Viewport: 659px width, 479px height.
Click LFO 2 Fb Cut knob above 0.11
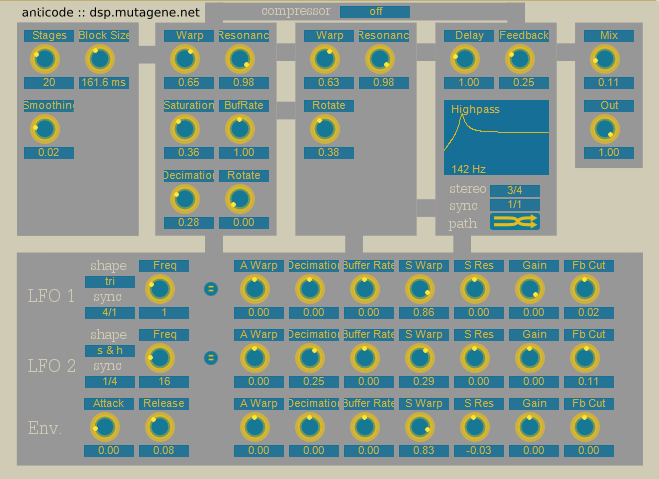click(x=585, y=358)
